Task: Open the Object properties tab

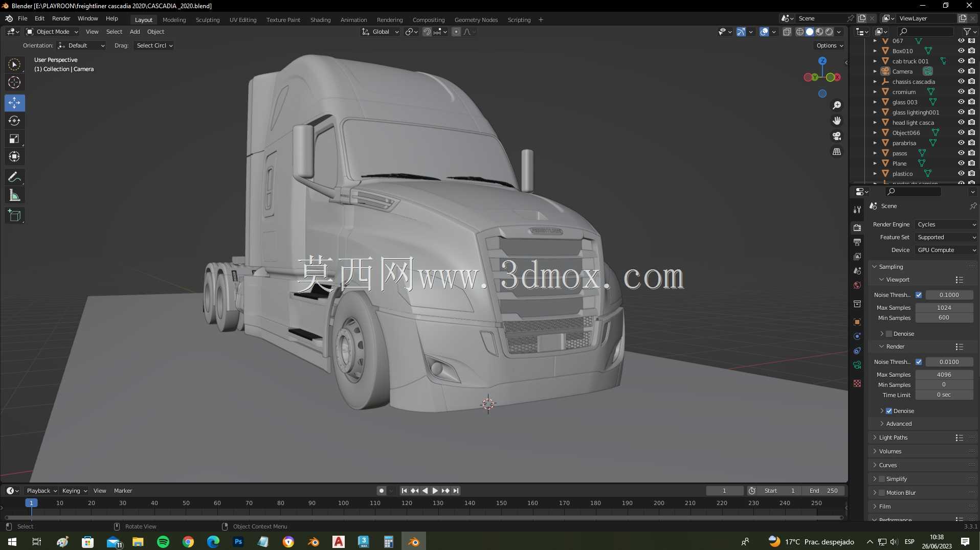Action: [x=857, y=322]
